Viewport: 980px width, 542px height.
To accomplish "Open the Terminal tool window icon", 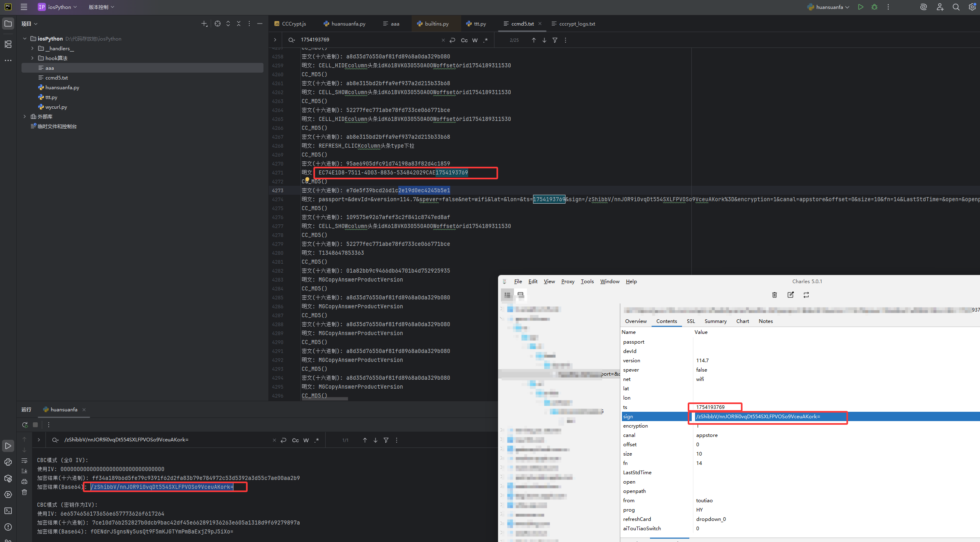I will 8,511.
